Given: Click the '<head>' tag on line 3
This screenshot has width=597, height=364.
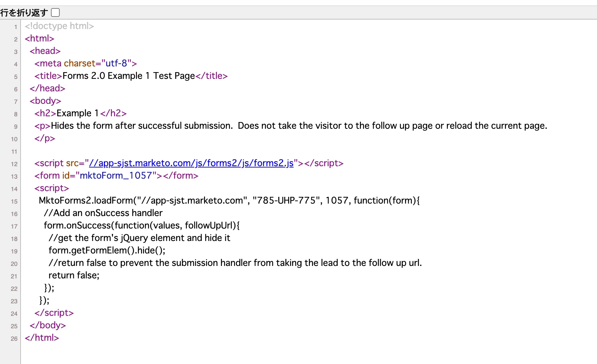Looking at the screenshot, I should pyautogui.click(x=45, y=51).
